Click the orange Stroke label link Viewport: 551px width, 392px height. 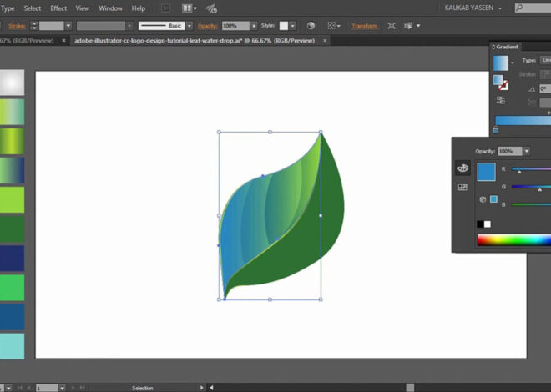(17, 26)
